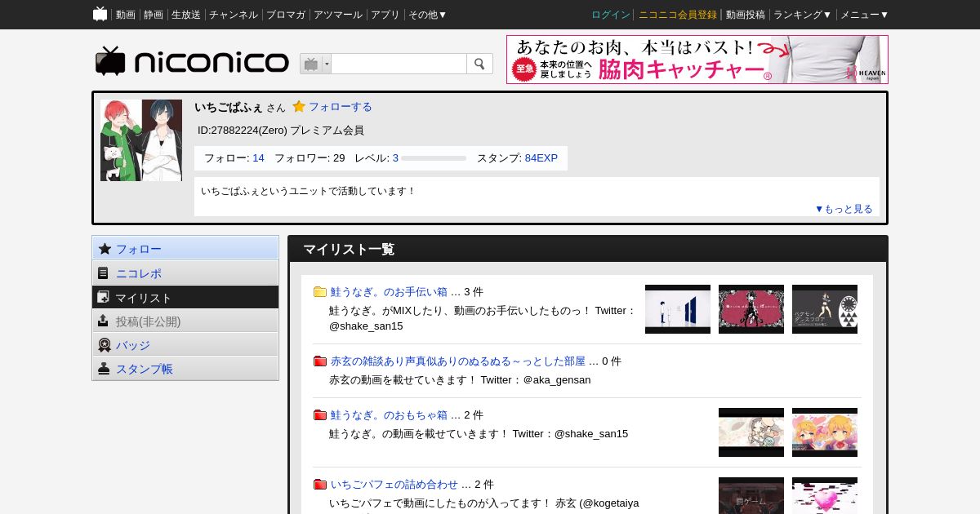Click the マイリスト一覧 heading

(x=349, y=250)
